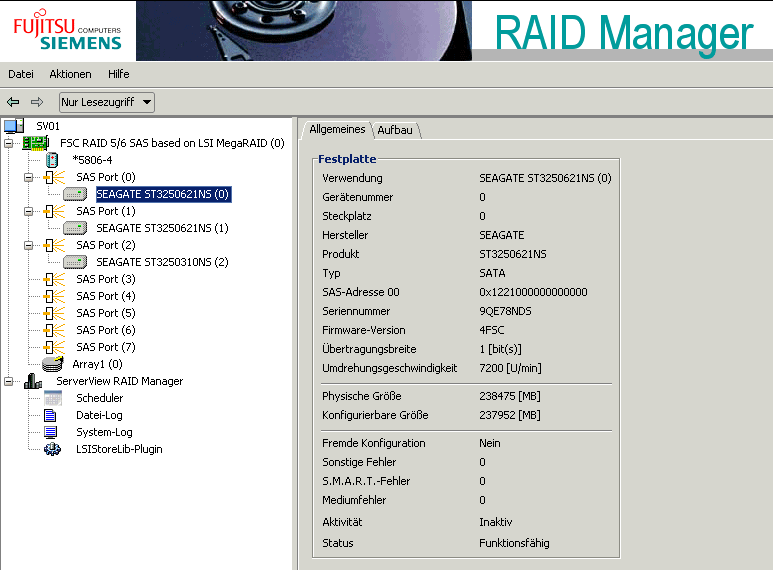Open the LSIStoreLib-Plugin entry
The height and width of the screenshot is (570, 773).
point(119,449)
